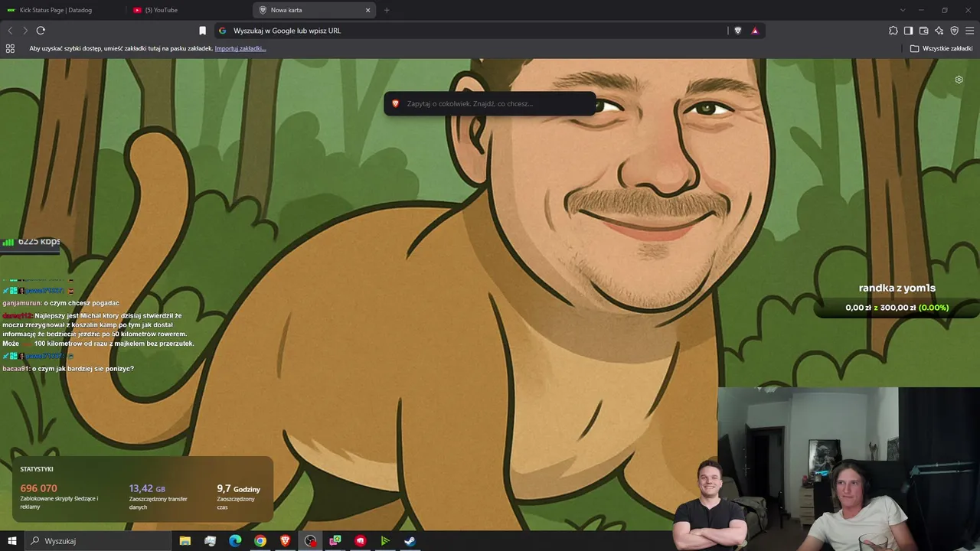Click the STATYSTYKI heading
Viewport: 980px width, 551px height.
coord(37,469)
